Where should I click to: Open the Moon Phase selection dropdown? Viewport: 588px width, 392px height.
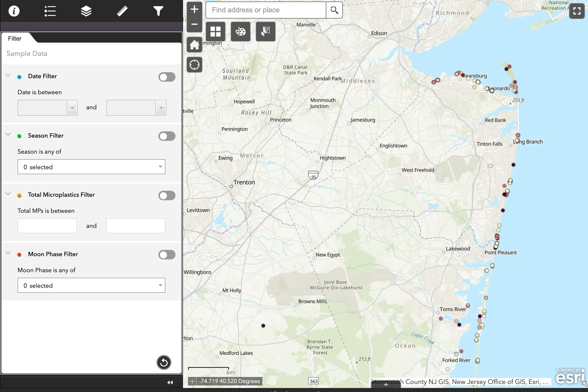pyautogui.click(x=91, y=285)
